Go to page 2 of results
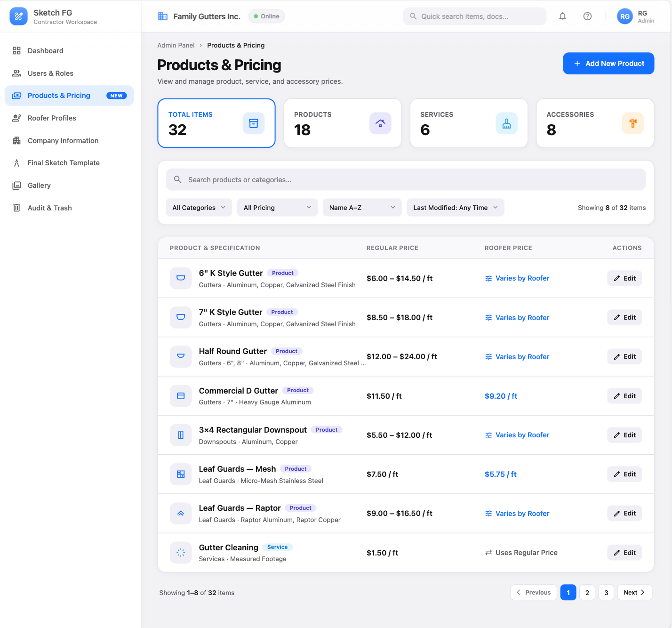The height and width of the screenshot is (628, 672). [x=587, y=592]
